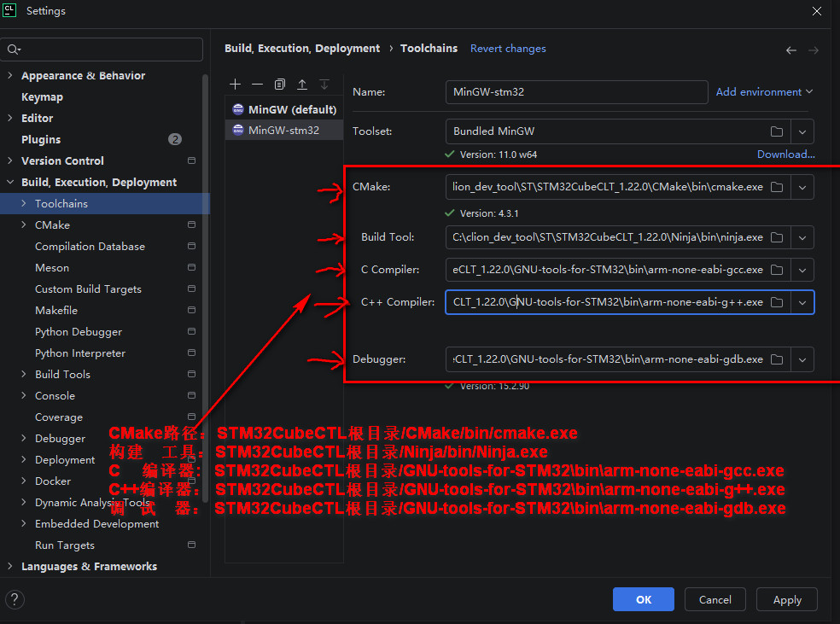Click the Apply button
This screenshot has height=624, width=840.
(x=787, y=599)
